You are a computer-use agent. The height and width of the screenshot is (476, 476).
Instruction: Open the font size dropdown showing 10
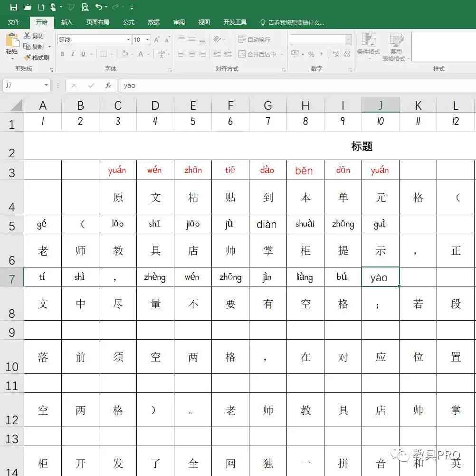click(148, 39)
